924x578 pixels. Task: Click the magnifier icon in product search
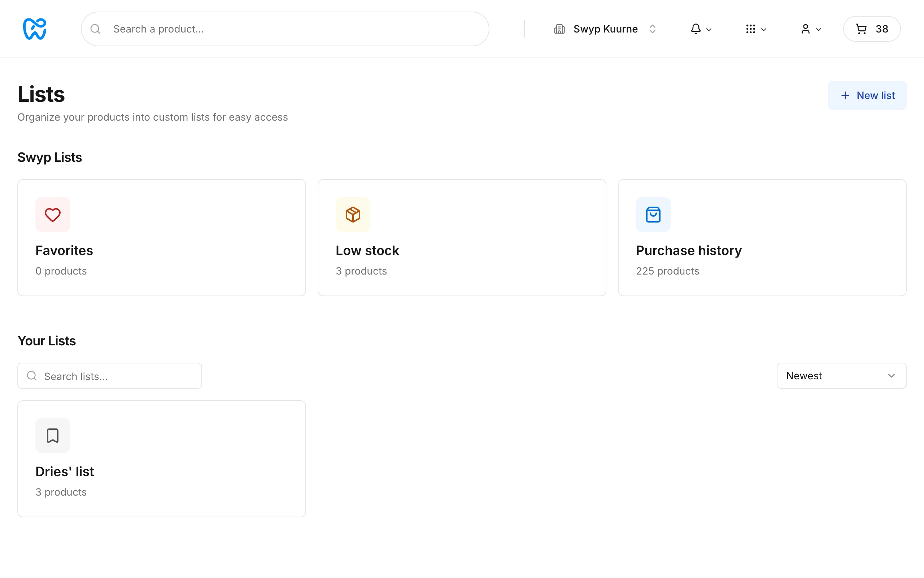click(x=95, y=29)
